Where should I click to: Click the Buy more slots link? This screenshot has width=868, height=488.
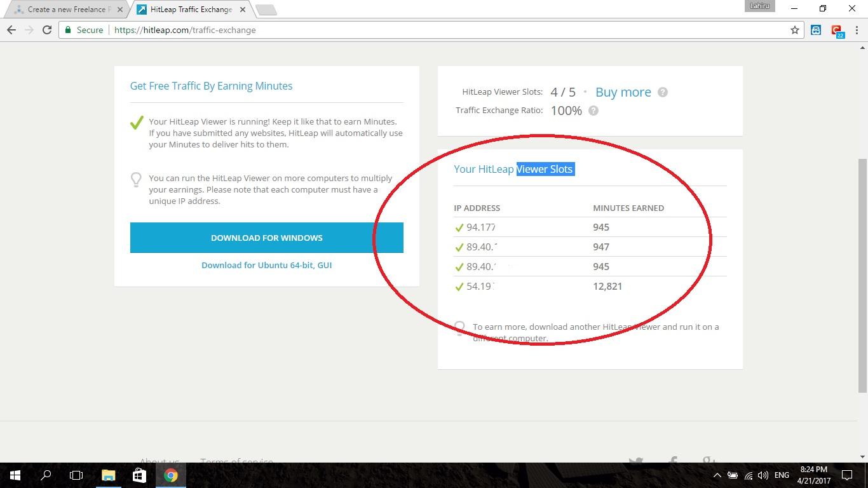click(623, 92)
